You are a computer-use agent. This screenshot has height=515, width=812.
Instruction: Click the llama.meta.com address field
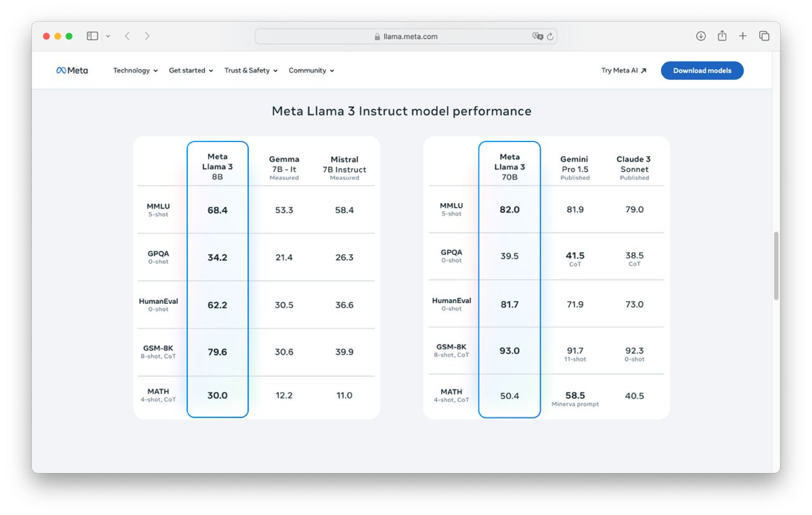(x=406, y=37)
